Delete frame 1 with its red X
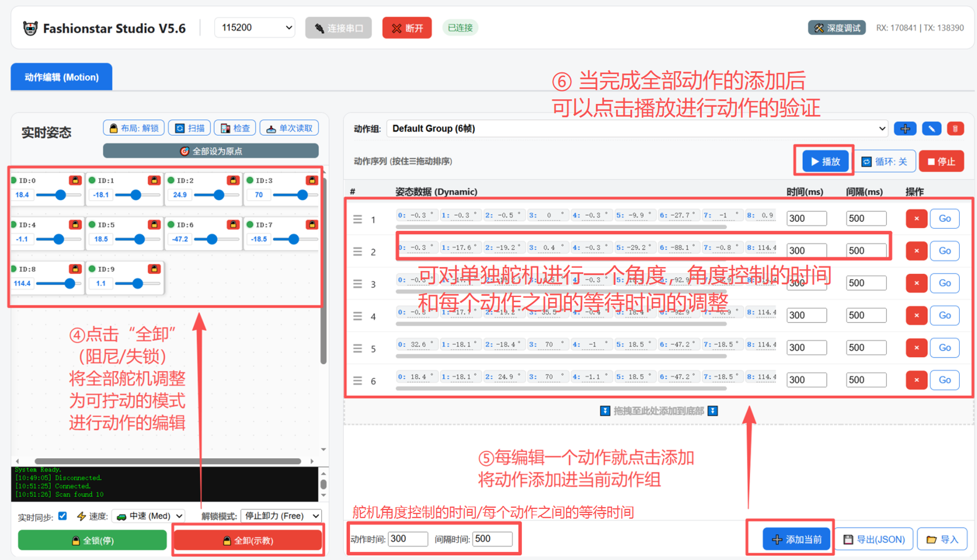977x560 pixels. pos(916,219)
